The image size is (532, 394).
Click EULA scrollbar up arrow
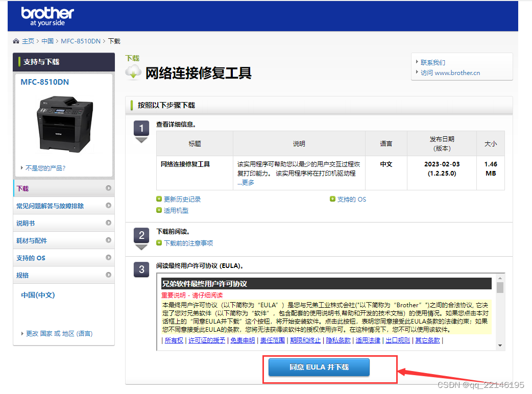500,278
